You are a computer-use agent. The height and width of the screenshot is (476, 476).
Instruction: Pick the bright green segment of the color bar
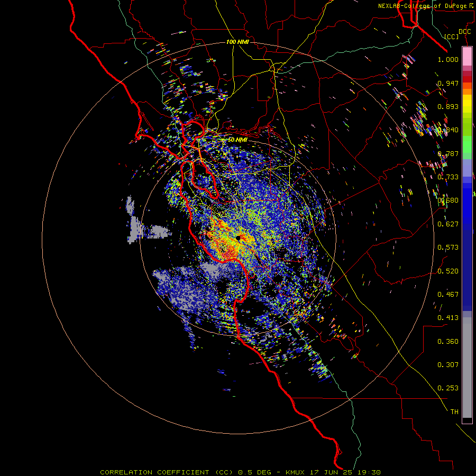[x=467, y=144]
